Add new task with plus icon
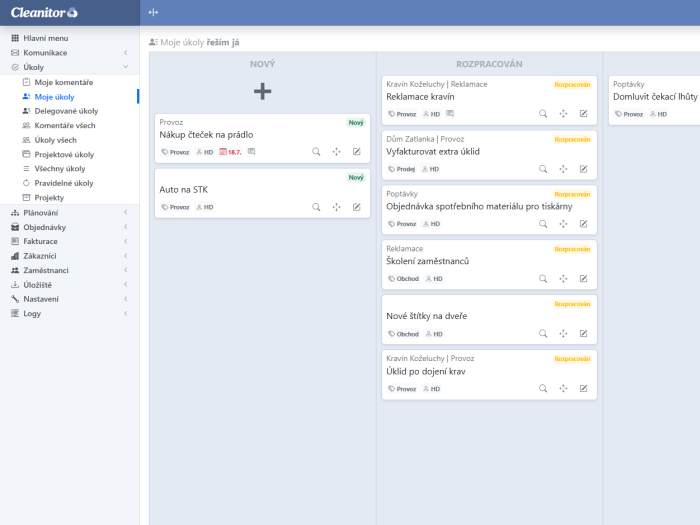 [262, 91]
